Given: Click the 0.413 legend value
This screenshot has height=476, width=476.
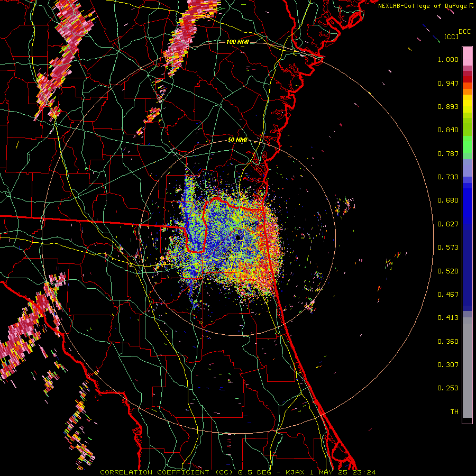Looking at the screenshot, I should point(448,318).
